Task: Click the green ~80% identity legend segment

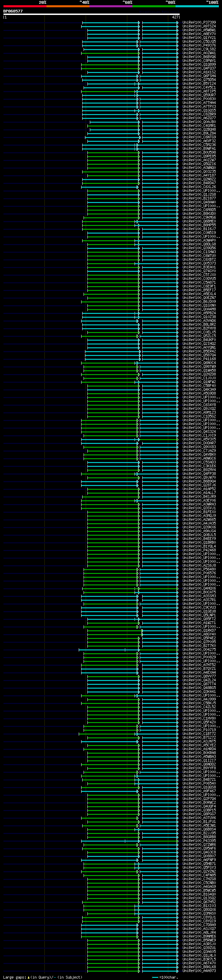Action: pos(154,6)
